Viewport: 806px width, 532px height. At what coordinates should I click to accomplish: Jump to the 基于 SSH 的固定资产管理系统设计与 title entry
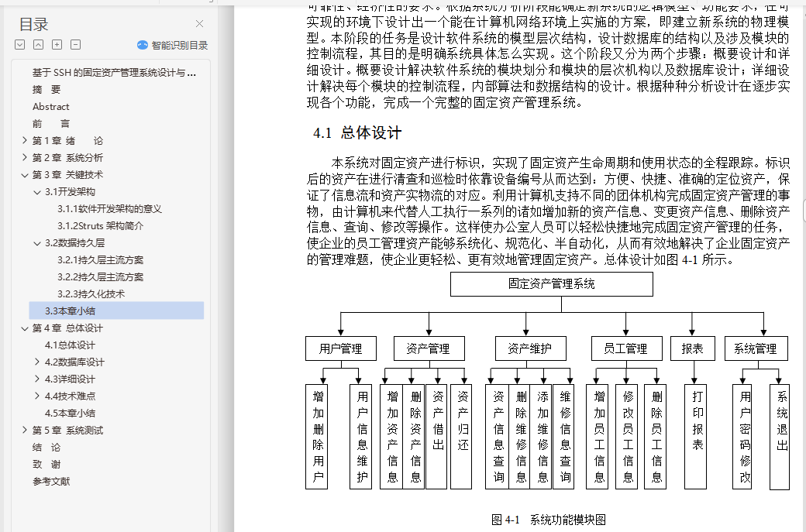click(x=114, y=73)
